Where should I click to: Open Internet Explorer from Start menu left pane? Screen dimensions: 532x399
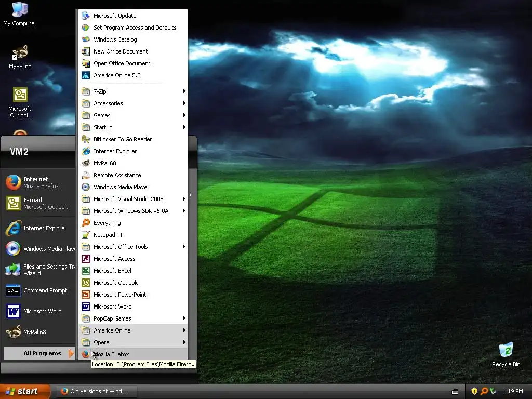[x=39, y=229]
